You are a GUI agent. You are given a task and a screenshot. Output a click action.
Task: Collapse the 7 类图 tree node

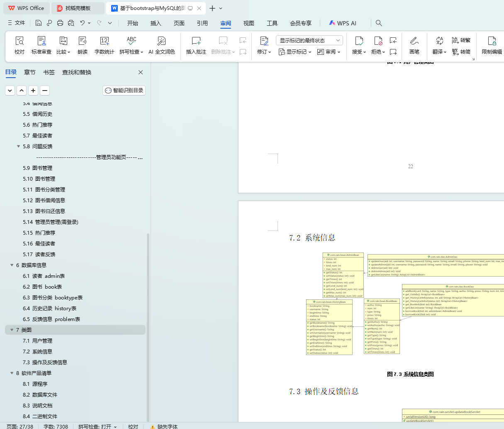tap(12, 330)
